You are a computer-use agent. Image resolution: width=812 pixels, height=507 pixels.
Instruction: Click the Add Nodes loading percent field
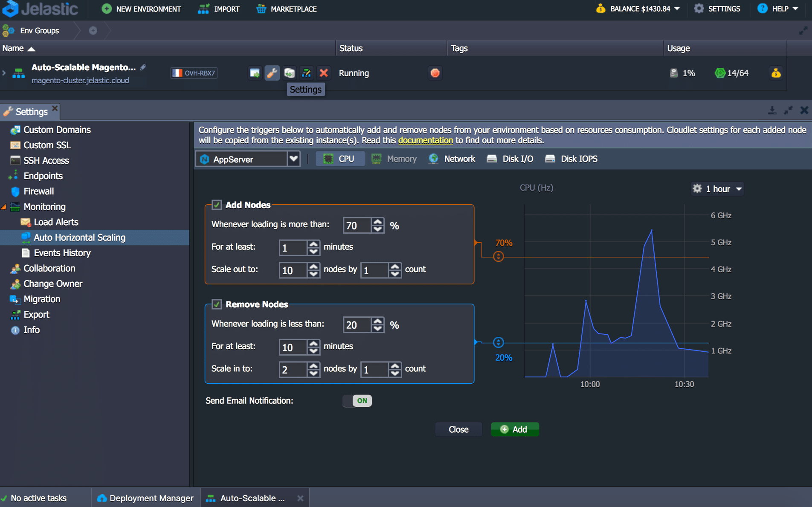pyautogui.click(x=357, y=225)
